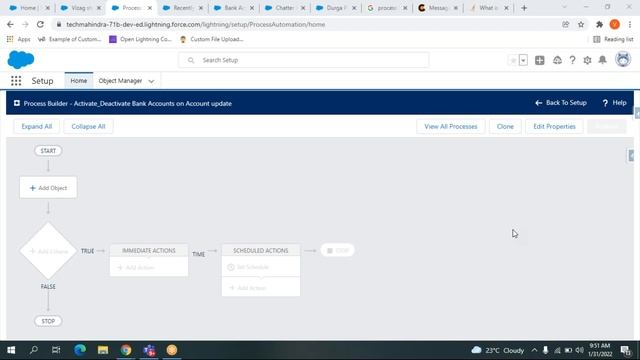640x360 pixels.
Task: Click the Salesforce cloud logo
Action: [21, 60]
